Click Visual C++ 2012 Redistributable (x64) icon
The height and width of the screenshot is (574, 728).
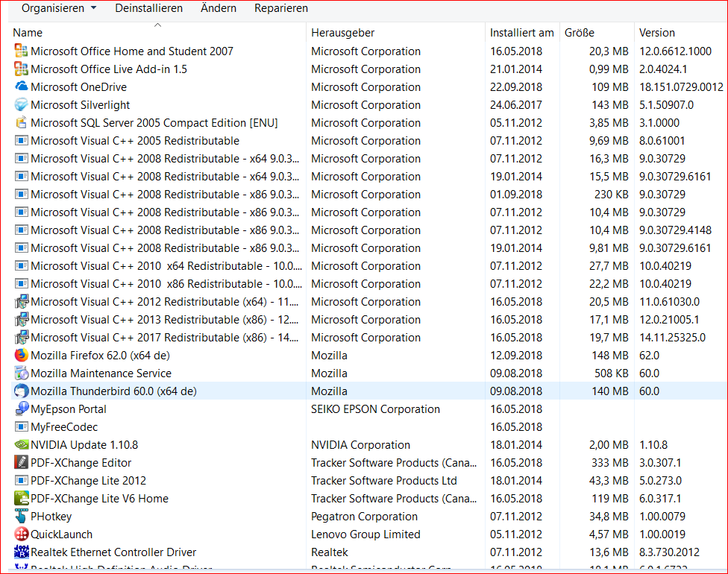coord(22,302)
